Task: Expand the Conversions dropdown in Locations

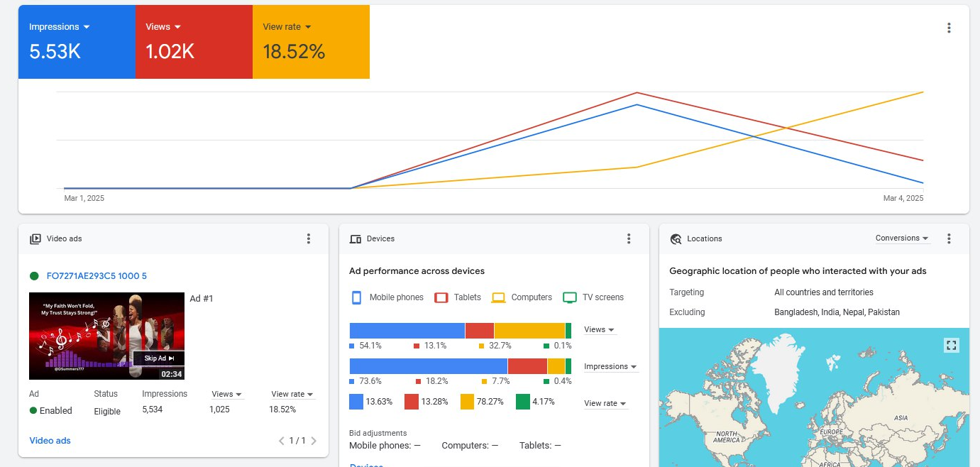Action: point(902,238)
